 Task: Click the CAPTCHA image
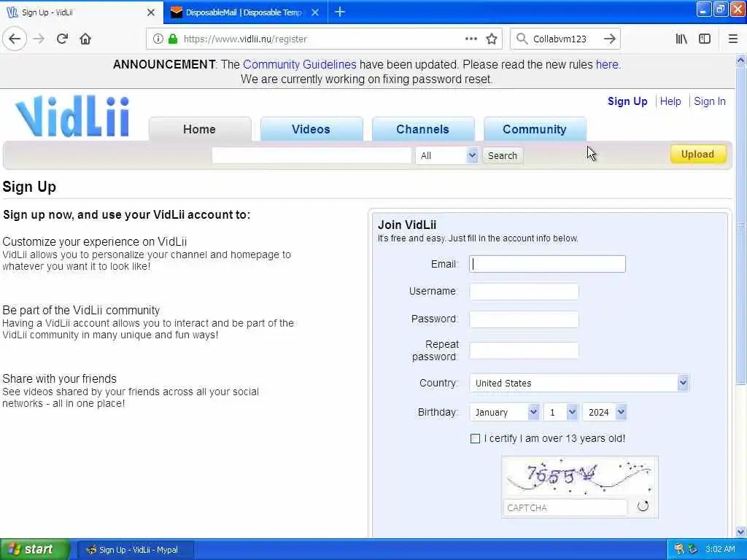click(x=579, y=477)
